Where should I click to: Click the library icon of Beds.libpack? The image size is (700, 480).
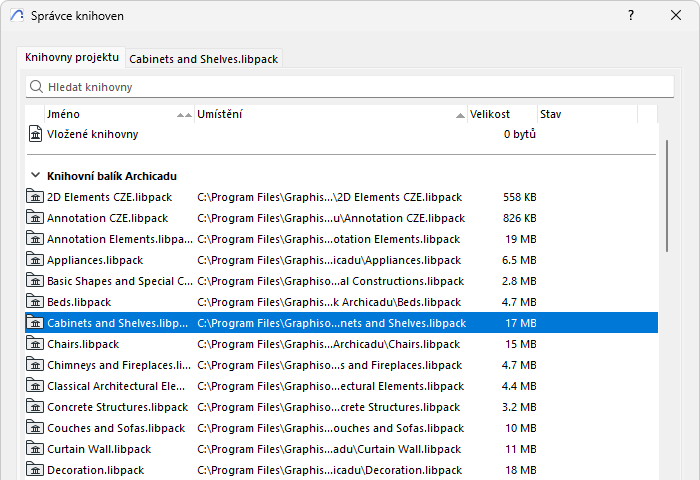(x=35, y=301)
